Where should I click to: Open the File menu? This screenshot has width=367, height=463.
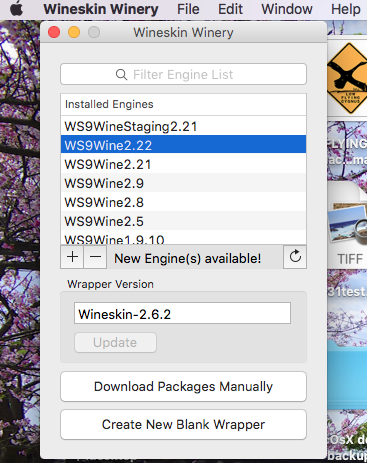point(188,9)
